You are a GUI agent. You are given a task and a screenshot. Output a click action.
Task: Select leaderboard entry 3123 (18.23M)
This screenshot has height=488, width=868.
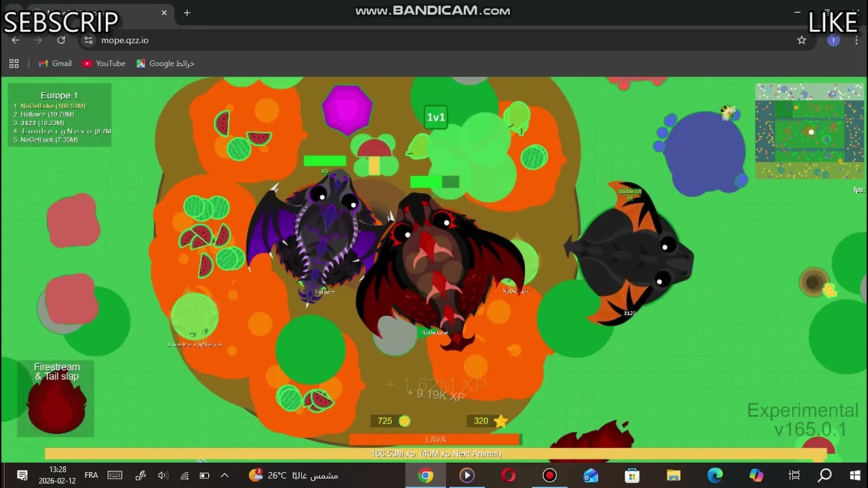pyautogui.click(x=39, y=123)
